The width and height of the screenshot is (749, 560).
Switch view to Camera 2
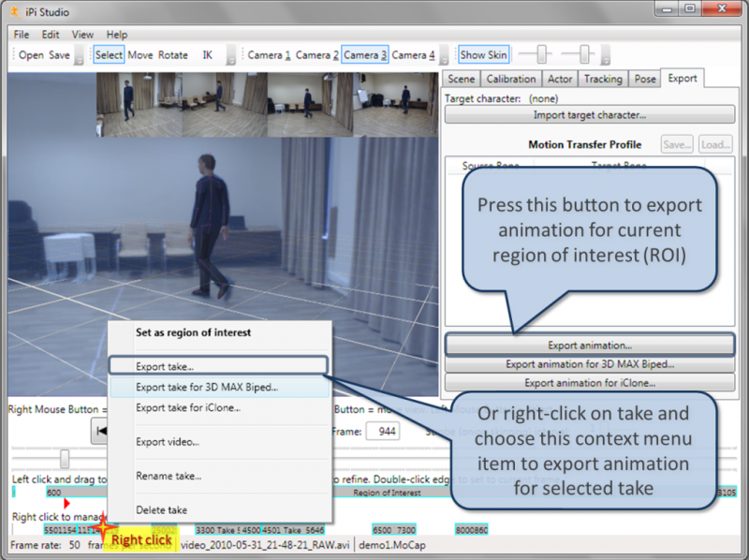tap(317, 55)
